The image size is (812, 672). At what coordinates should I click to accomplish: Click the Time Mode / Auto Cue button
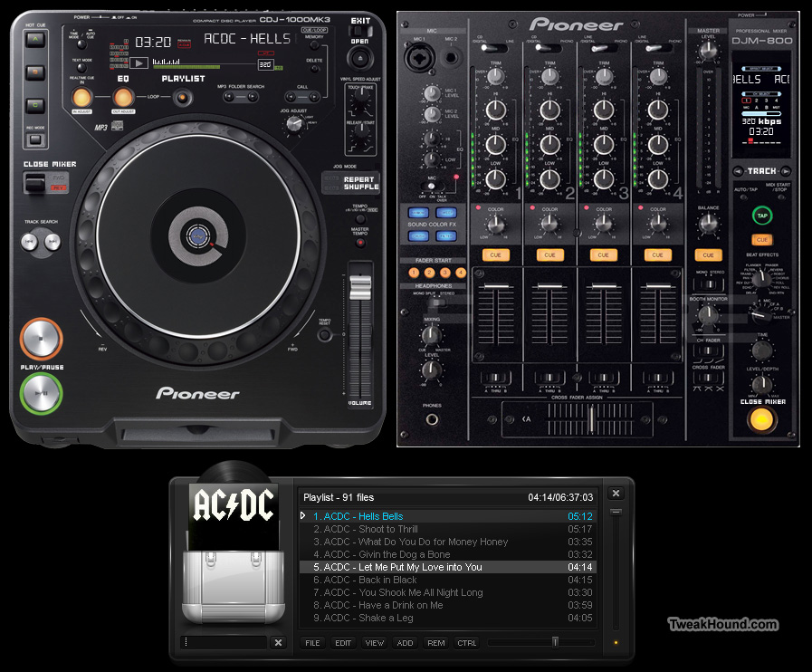point(81,44)
